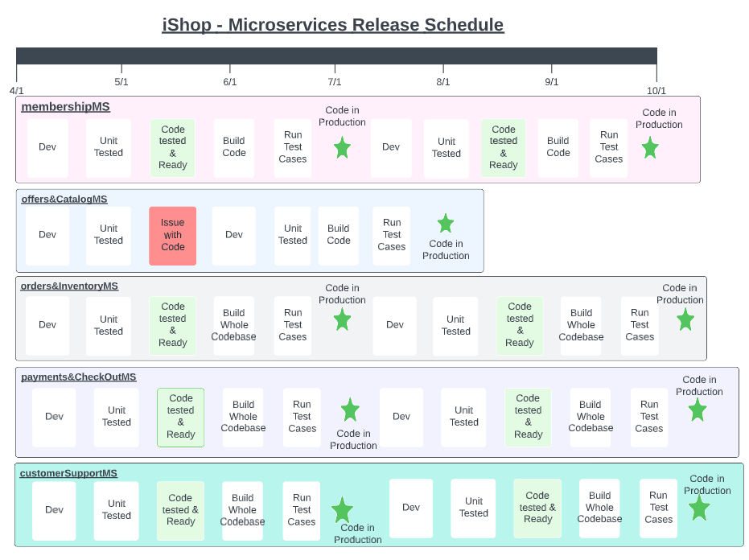Select the red Issue with Code box
The height and width of the screenshot is (560, 749).
pyautogui.click(x=172, y=235)
